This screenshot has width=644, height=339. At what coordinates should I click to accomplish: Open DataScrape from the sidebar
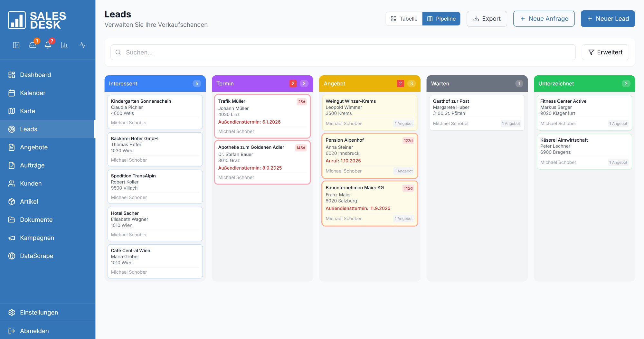[x=36, y=256]
